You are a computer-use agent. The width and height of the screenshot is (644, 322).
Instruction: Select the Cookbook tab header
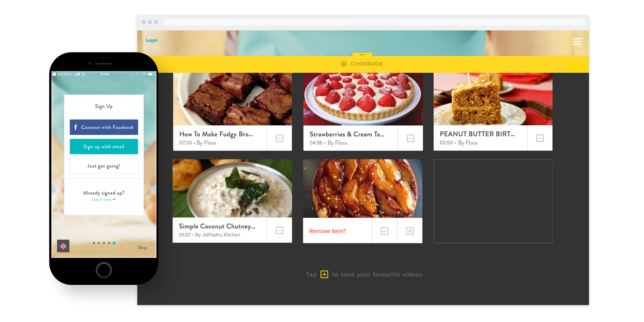click(362, 64)
